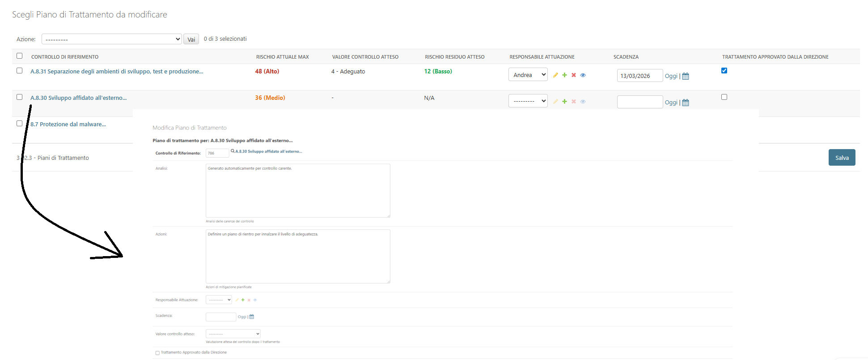Click the Vai button
This screenshot has height=360, width=868.
191,39
